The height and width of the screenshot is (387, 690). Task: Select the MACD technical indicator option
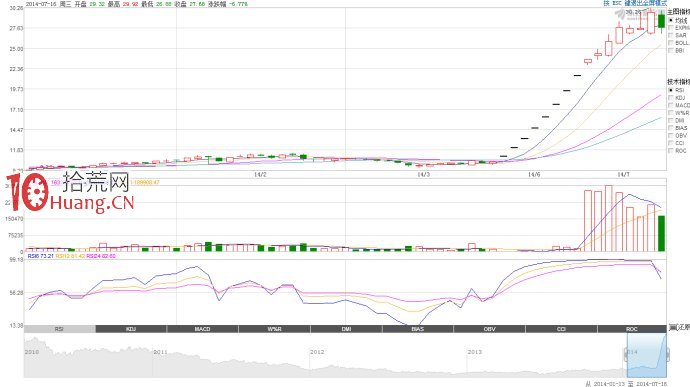click(671, 105)
